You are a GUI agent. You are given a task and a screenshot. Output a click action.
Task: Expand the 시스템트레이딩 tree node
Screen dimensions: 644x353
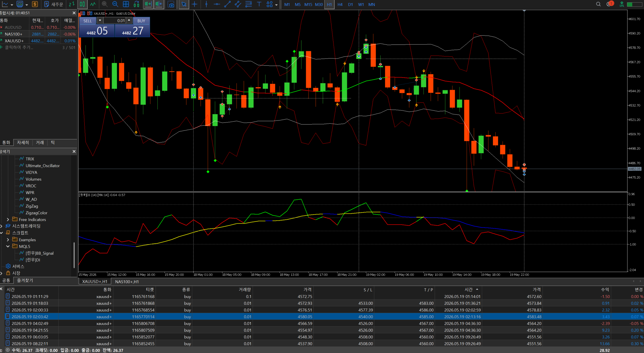[1, 226]
